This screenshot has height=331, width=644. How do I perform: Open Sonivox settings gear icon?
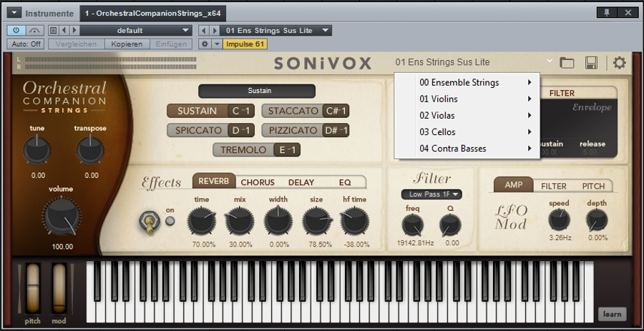click(x=620, y=63)
